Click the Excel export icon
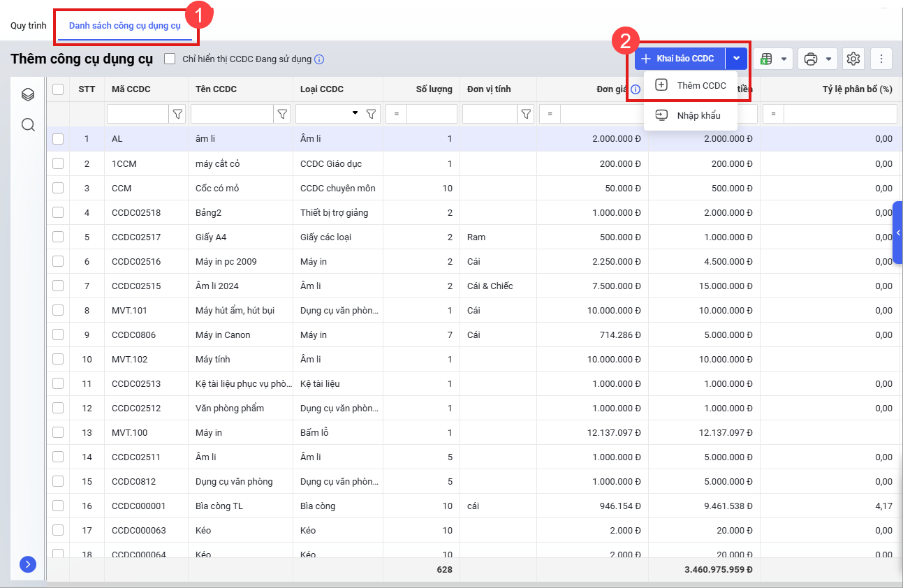Screen dimensions: 903x588 766,59
